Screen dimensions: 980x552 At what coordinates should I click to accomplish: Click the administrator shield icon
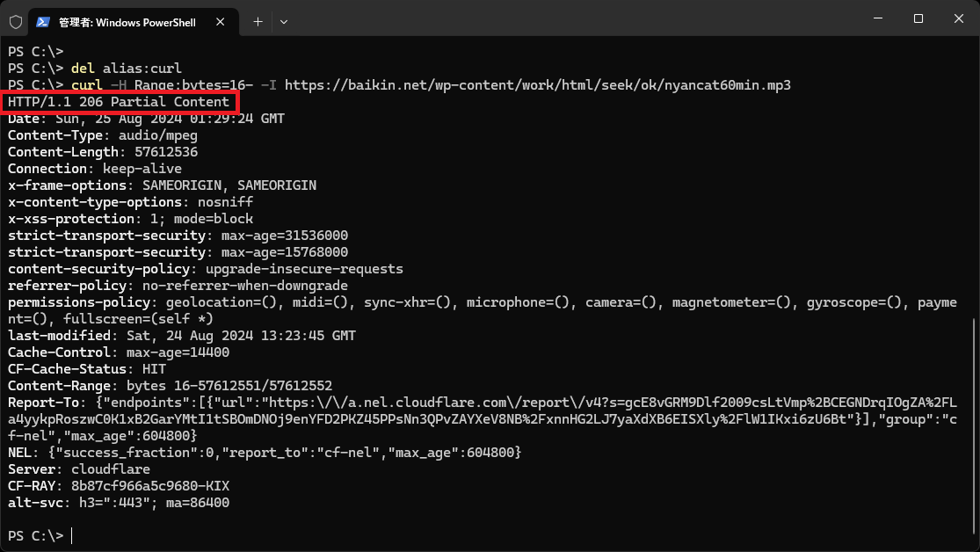16,22
